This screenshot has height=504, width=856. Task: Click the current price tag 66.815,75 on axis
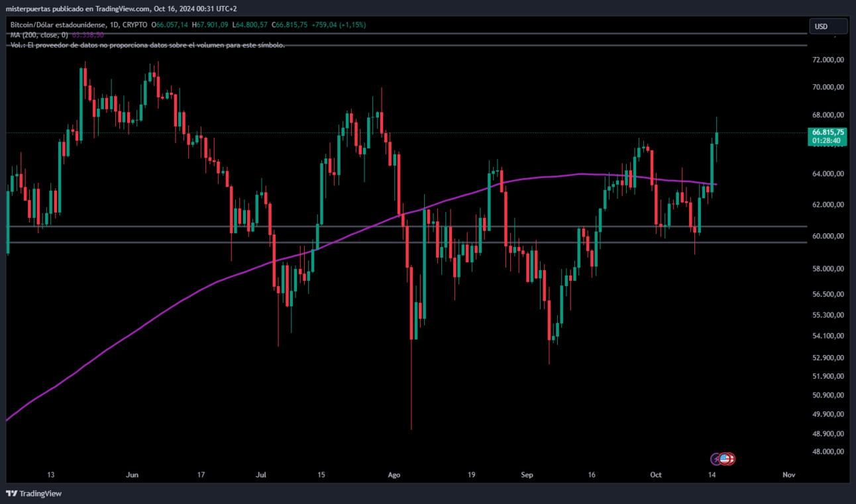pos(828,132)
